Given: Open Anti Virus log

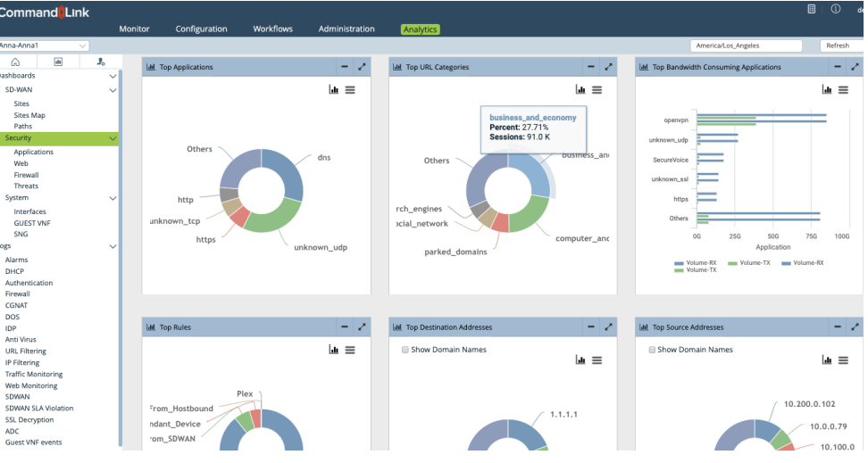Looking at the screenshot, I should pos(21,340).
